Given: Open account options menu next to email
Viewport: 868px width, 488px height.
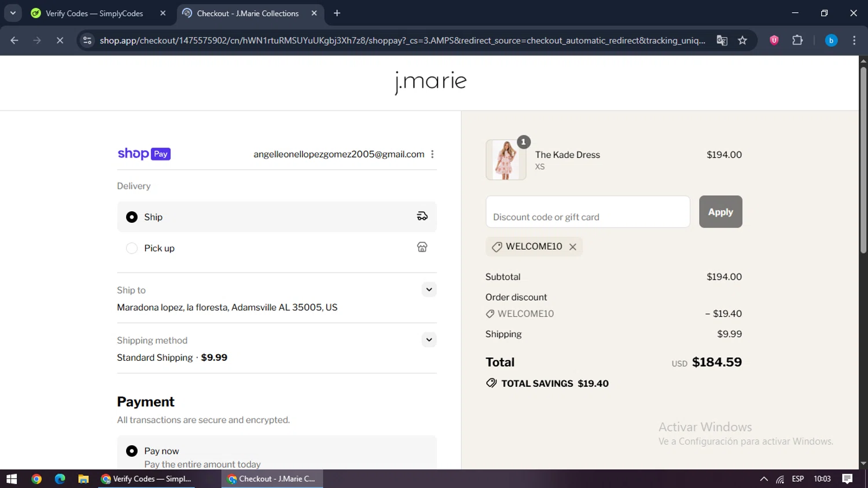Looking at the screenshot, I should tap(432, 154).
